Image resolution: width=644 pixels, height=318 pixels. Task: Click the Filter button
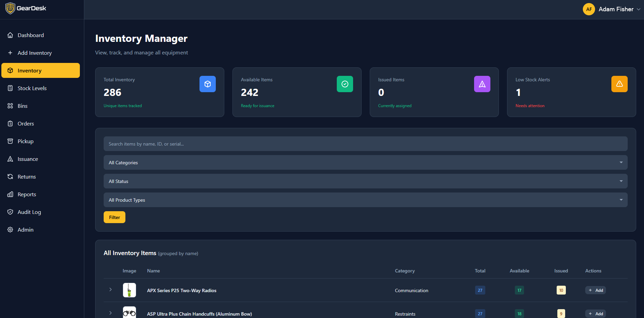pyautogui.click(x=114, y=217)
